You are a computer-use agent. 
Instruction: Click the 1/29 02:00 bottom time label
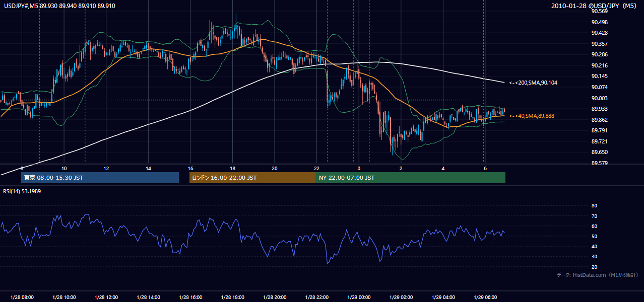pyautogui.click(x=401, y=297)
